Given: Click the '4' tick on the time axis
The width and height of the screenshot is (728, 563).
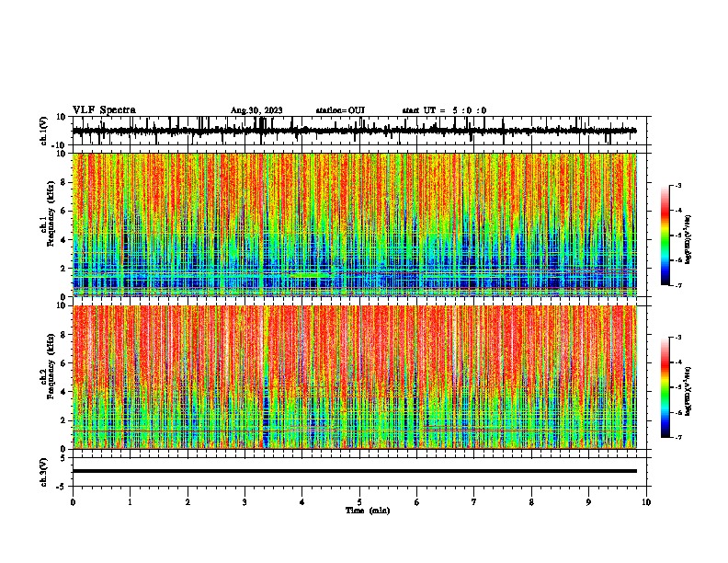Looking at the screenshot, I should click(x=301, y=502).
